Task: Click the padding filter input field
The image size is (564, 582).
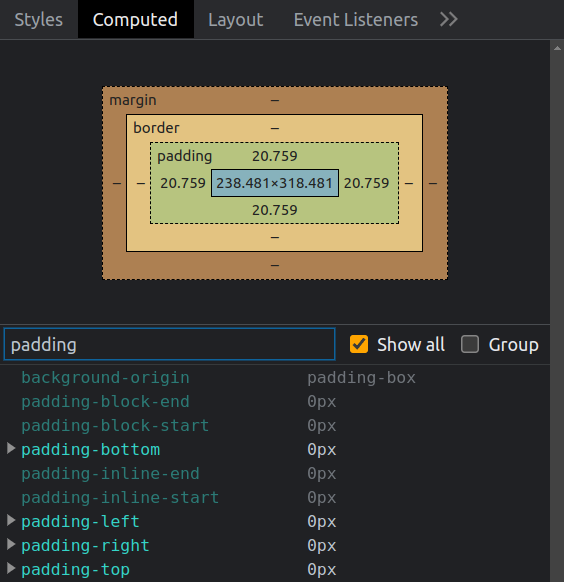Action: (x=170, y=344)
